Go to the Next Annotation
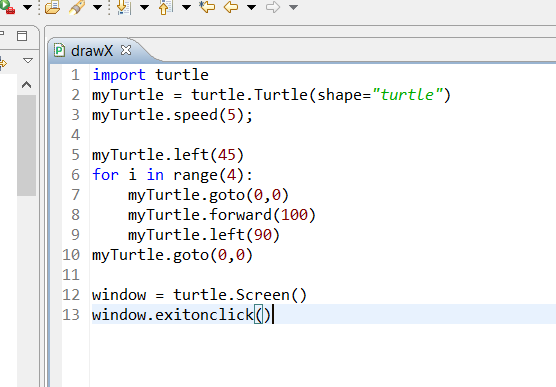The width and height of the screenshot is (556, 387). pos(124,7)
